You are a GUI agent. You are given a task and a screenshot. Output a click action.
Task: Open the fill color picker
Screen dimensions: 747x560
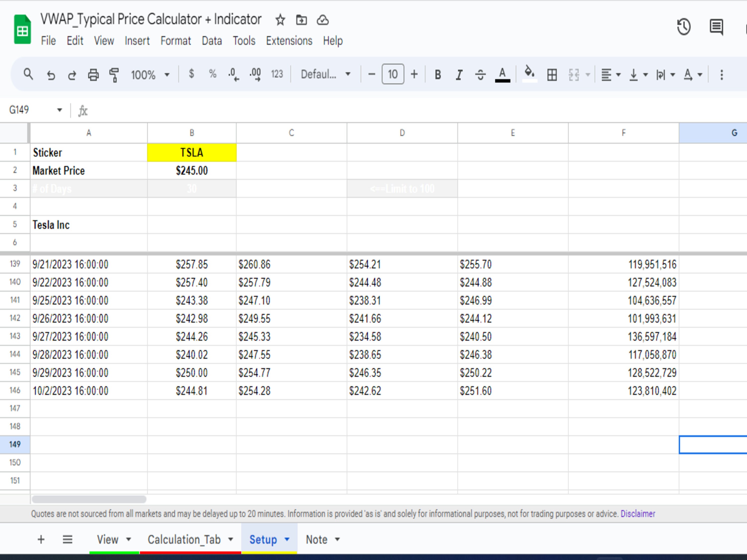tap(529, 75)
